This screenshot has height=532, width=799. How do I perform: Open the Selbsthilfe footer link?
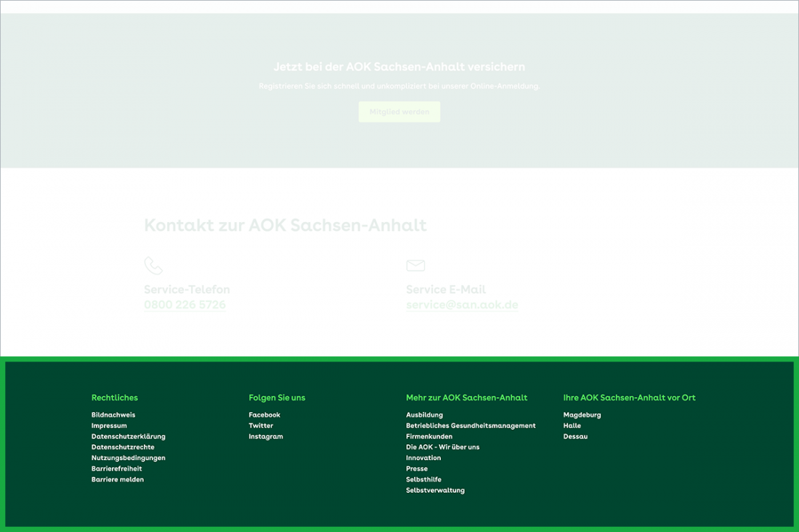(423, 479)
